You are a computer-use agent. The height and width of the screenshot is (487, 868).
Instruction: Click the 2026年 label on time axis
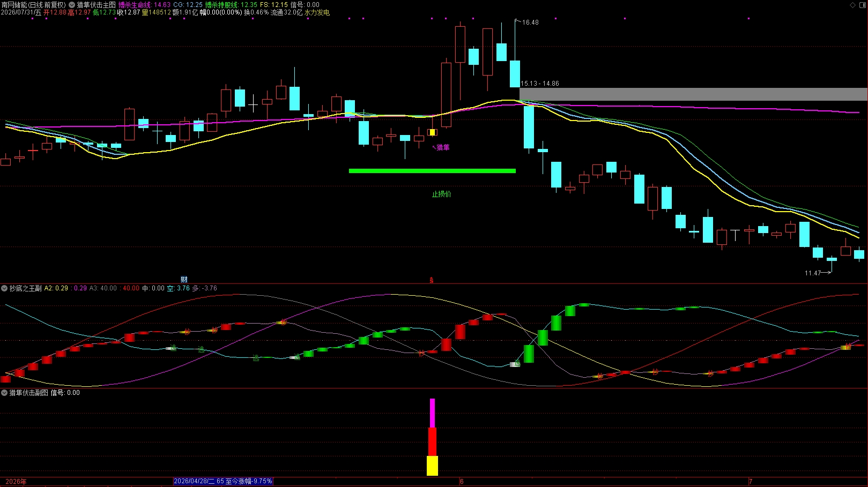tap(16, 482)
